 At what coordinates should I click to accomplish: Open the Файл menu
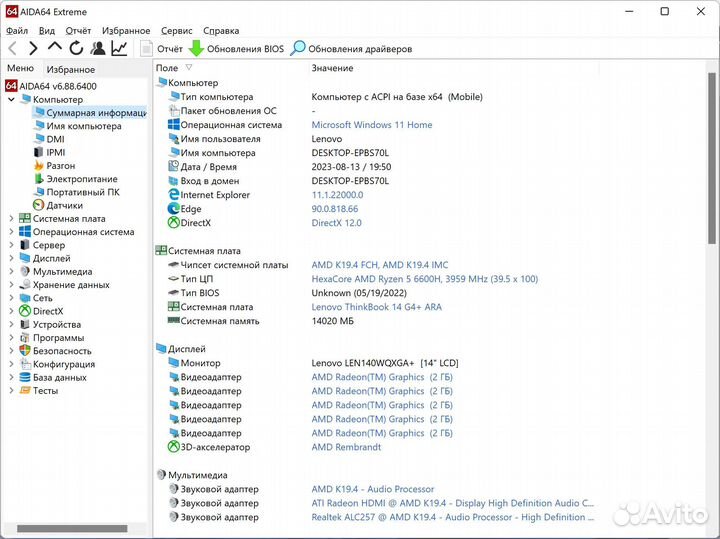click(x=16, y=31)
